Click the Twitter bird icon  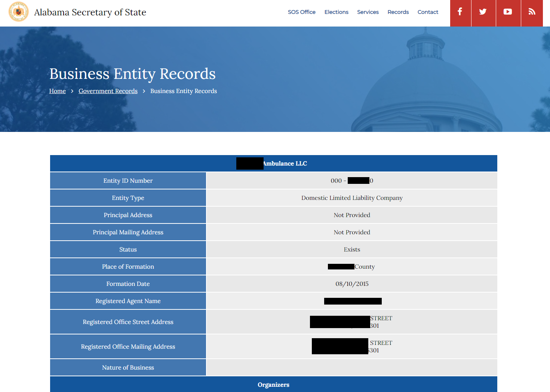[x=483, y=12]
